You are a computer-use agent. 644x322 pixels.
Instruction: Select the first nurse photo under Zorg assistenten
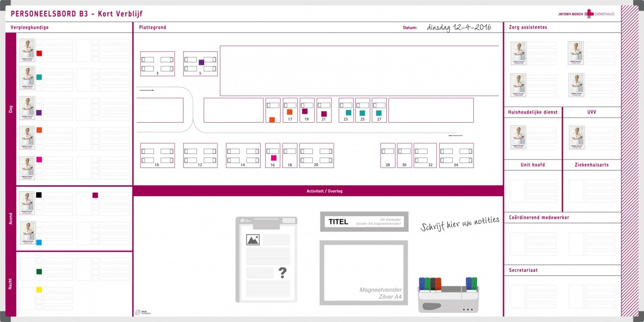coord(518,53)
